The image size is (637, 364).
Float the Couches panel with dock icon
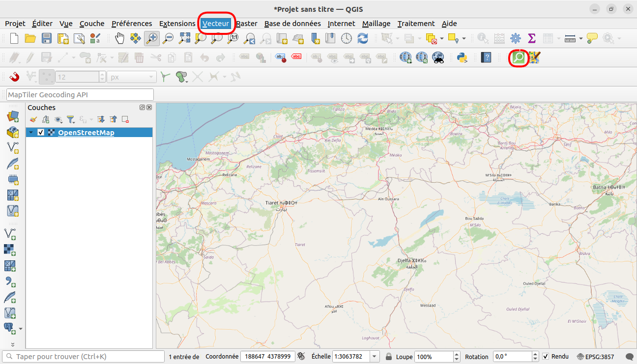[x=142, y=108]
